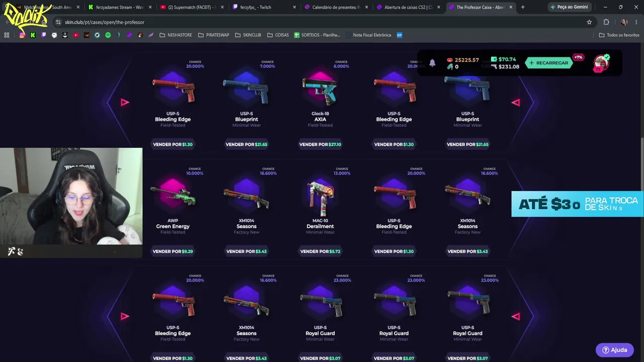
Task: Click the MAC-10 Derailment skin image
Action: pos(320,197)
